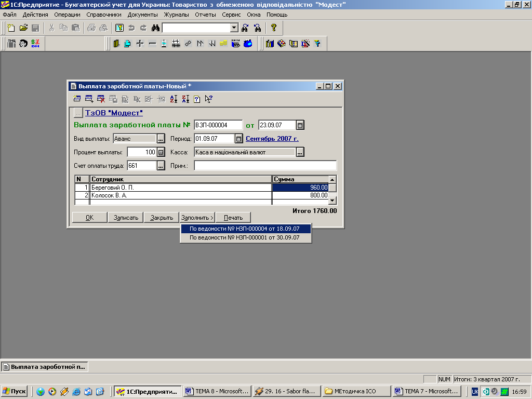This screenshot has width=532, height=399.
Task: Open the calculator for Процент выплаты
Action: point(161,152)
